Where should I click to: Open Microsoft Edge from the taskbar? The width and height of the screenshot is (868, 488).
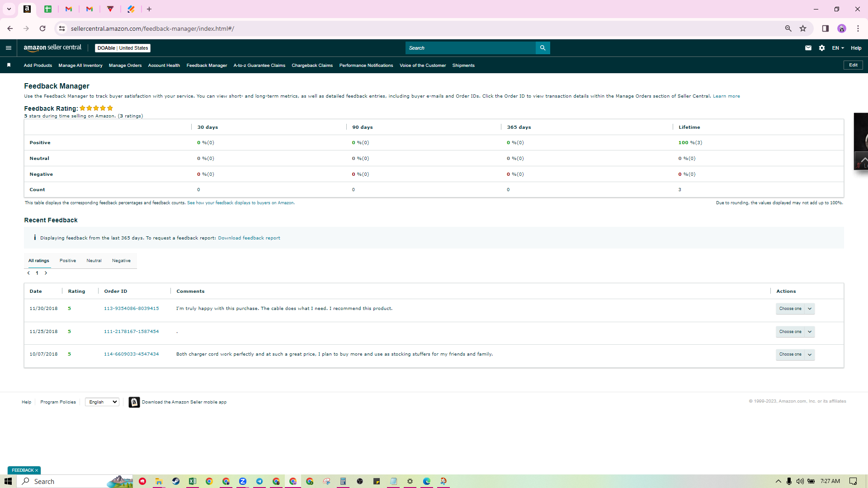tap(427, 481)
